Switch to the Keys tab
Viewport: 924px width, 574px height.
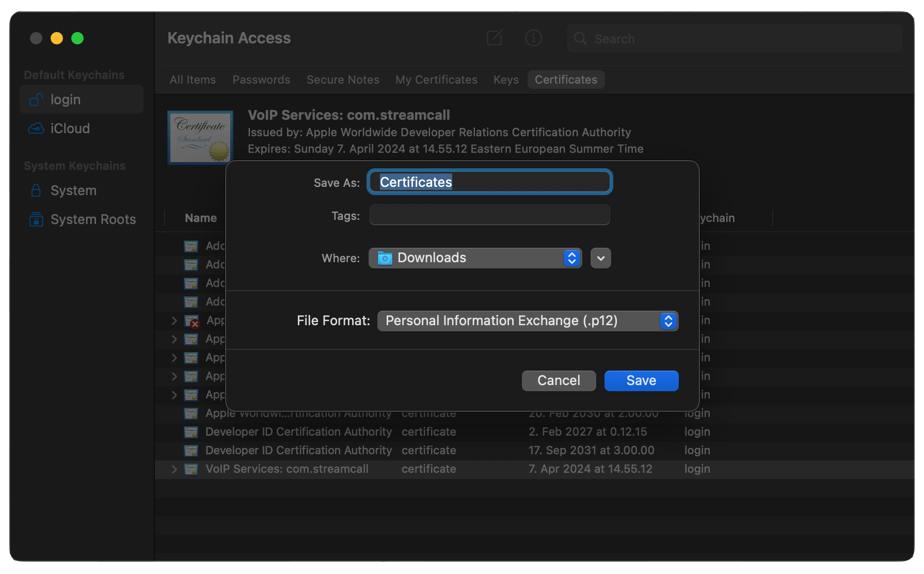(506, 79)
